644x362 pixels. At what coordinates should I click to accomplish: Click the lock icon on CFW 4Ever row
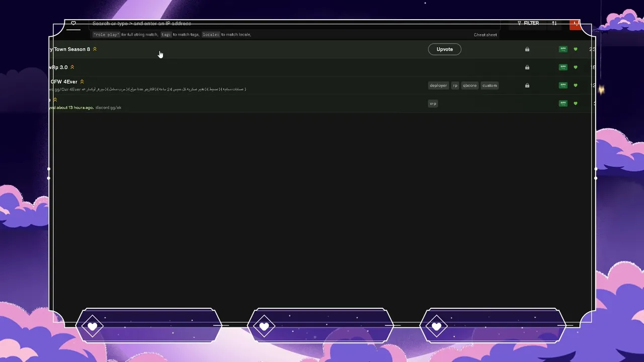coord(527,85)
